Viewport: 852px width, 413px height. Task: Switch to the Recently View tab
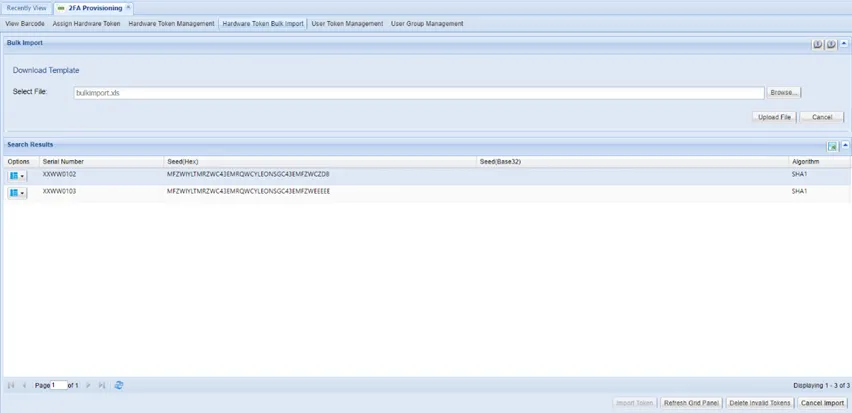point(27,8)
